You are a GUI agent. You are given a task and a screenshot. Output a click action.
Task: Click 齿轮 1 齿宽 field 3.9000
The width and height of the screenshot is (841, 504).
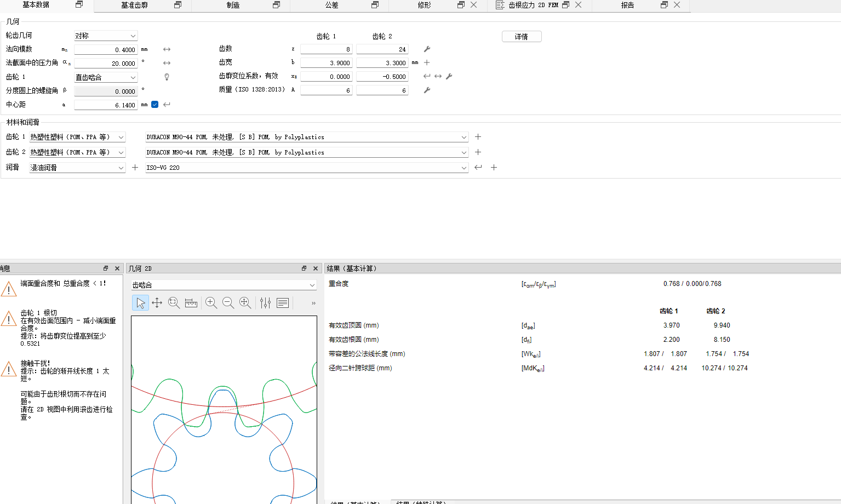point(326,63)
